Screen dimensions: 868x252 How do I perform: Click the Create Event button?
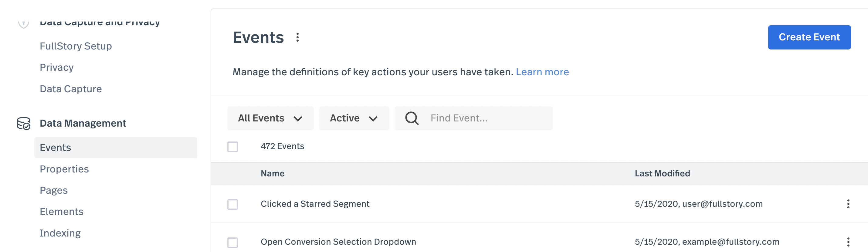click(x=809, y=37)
